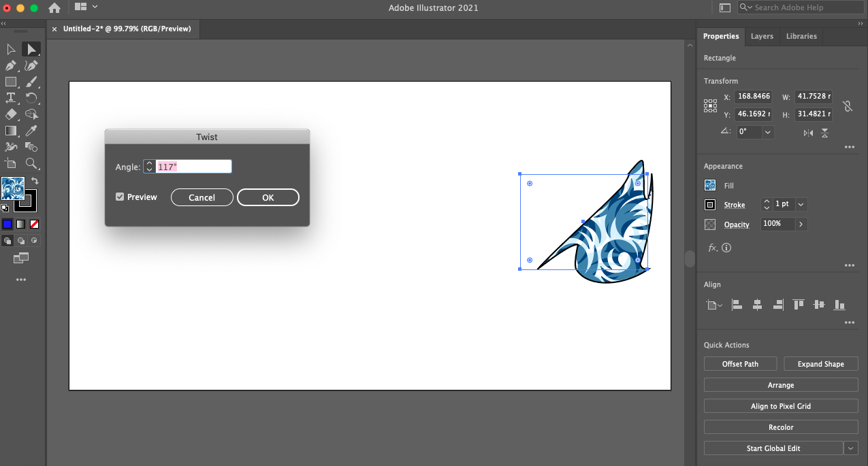Select the Pen tool

click(11, 66)
